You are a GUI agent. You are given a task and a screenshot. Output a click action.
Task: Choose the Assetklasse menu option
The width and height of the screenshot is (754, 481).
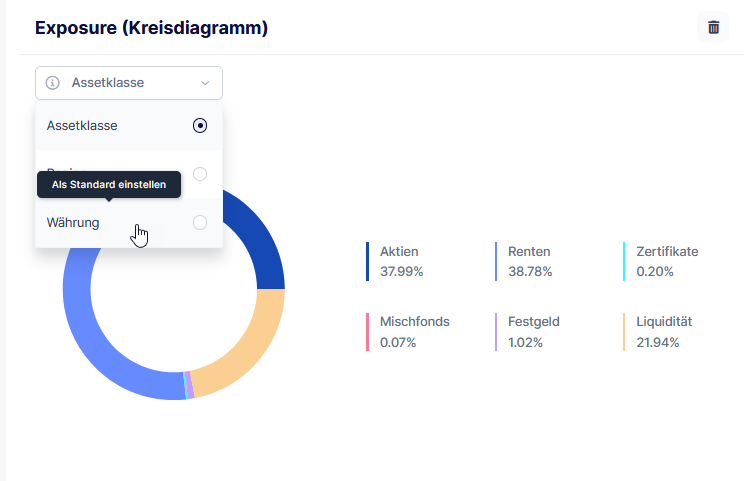tap(82, 126)
